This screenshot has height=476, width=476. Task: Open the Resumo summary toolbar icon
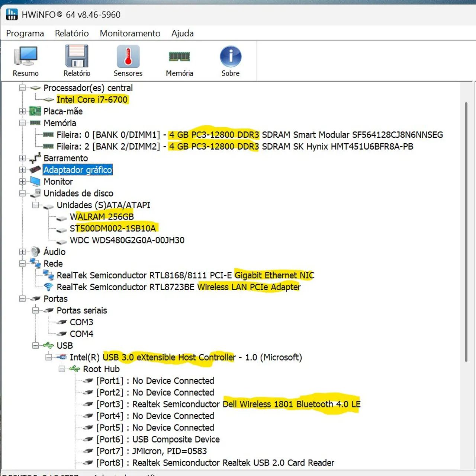pyautogui.click(x=26, y=57)
